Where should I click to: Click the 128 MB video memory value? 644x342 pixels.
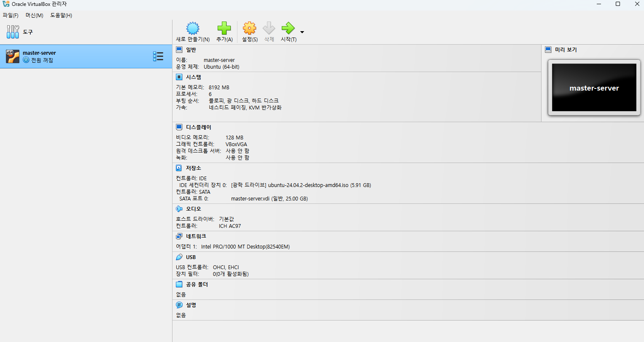click(x=234, y=138)
